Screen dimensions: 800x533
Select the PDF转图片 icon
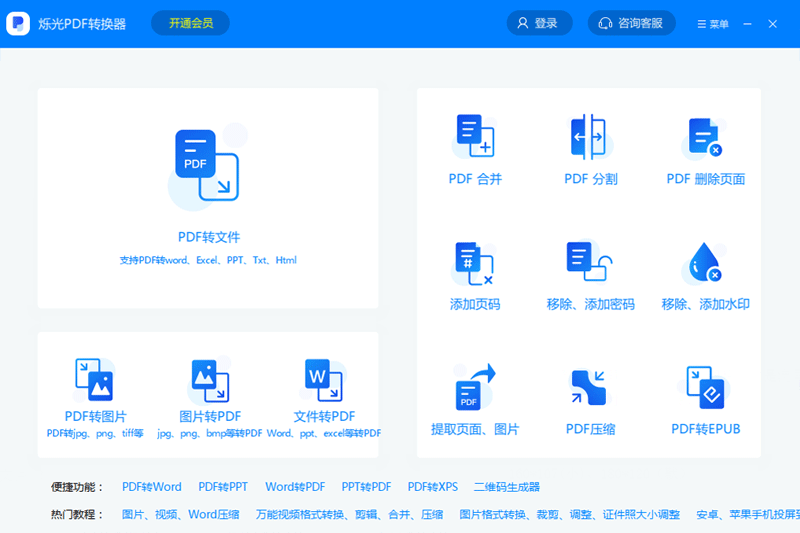click(x=95, y=380)
